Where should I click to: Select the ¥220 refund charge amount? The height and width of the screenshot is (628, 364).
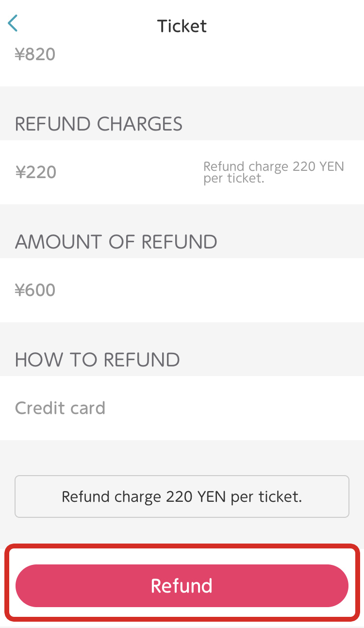pyautogui.click(x=36, y=172)
